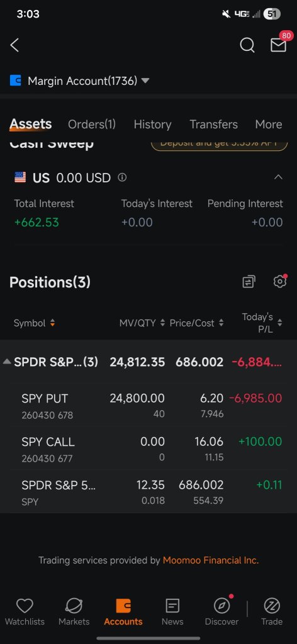Open the mail inbox with 80 badge
The image size is (297, 644).
279,44
